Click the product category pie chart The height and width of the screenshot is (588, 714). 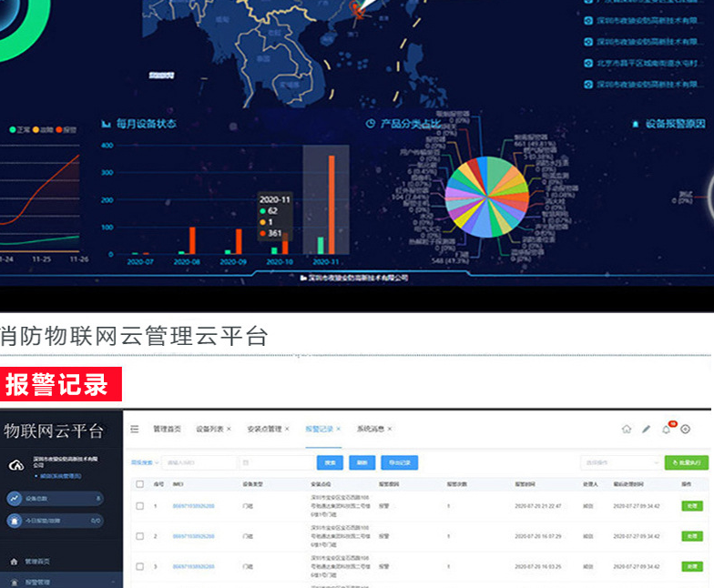click(x=486, y=197)
